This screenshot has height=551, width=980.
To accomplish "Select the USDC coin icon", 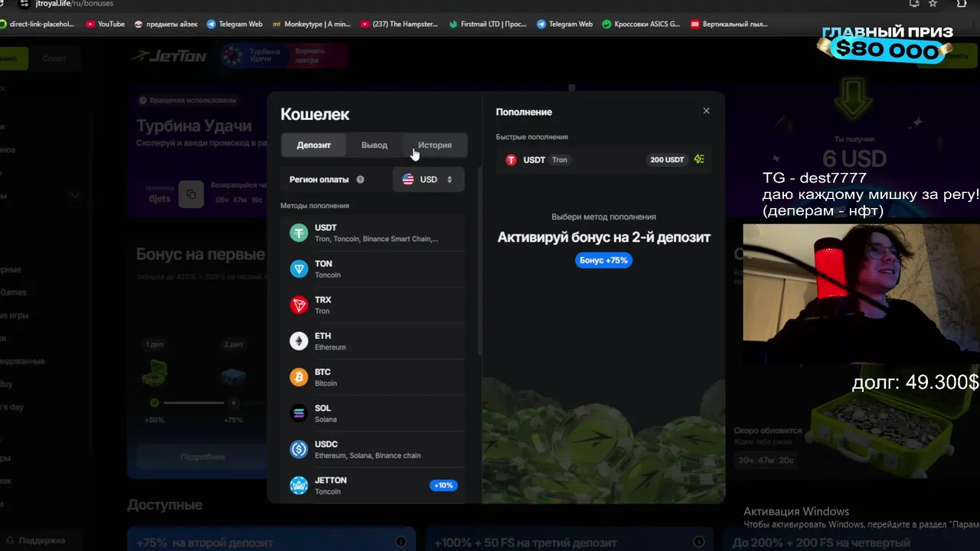I will (299, 449).
